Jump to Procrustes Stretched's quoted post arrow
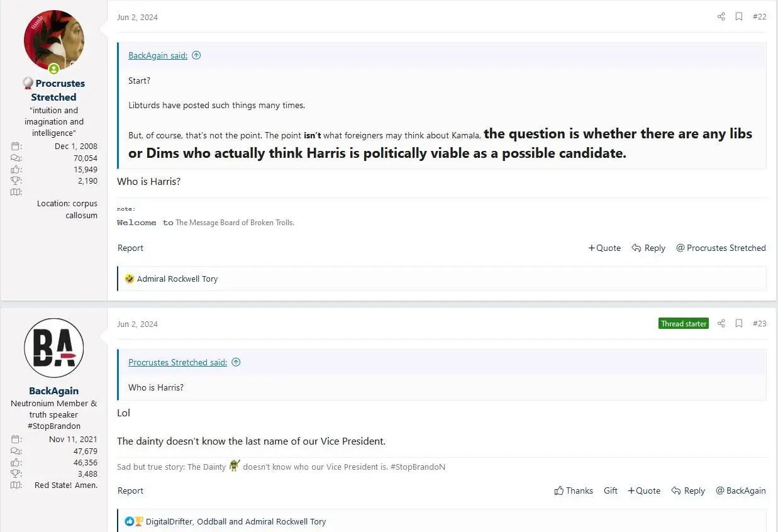Image resolution: width=778 pixels, height=532 pixels. (x=236, y=362)
